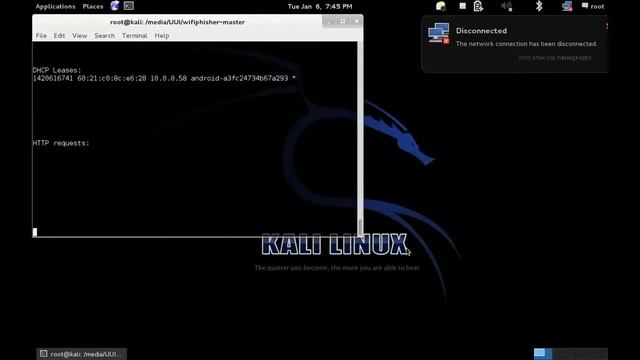Open the network connection indicator in panel
This screenshot has width=640, height=360.
[567, 6]
